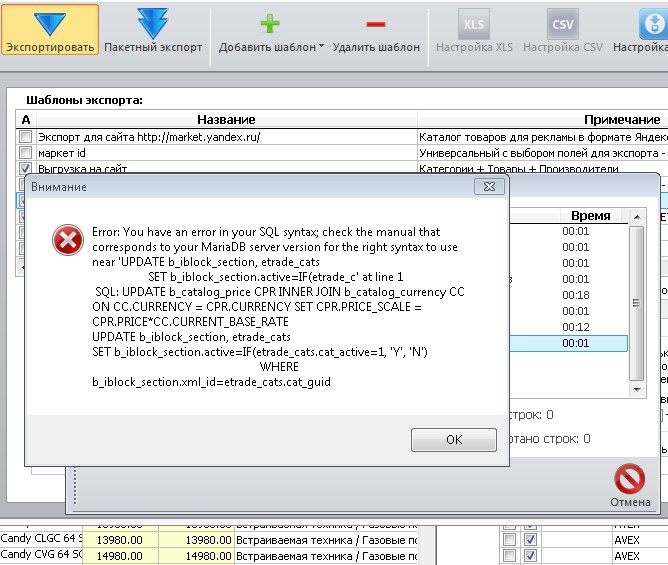Open Добавить шаблон dropdown arrow
Viewport: 668px width, 565px height.
click(x=321, y=46)
